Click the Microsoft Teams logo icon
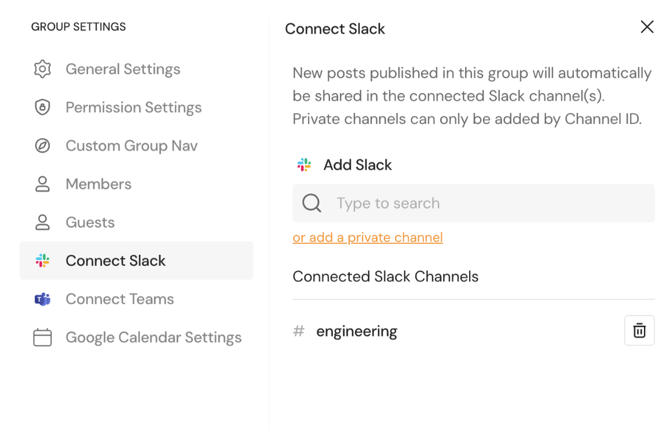The height and width of the screenshot is (429, 670). tap(42, 299)
